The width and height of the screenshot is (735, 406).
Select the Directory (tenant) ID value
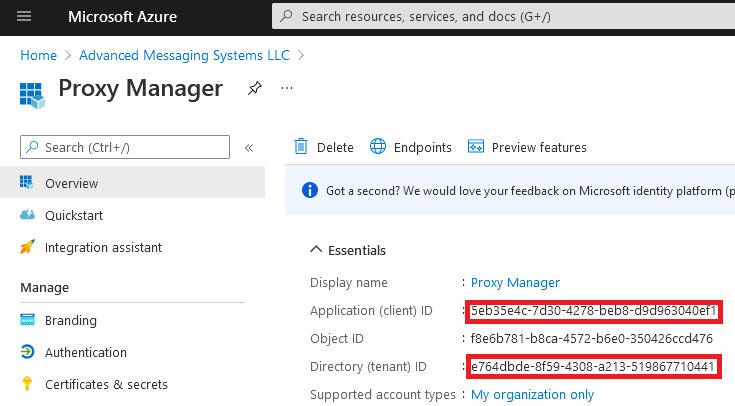[x=592, y=367]
